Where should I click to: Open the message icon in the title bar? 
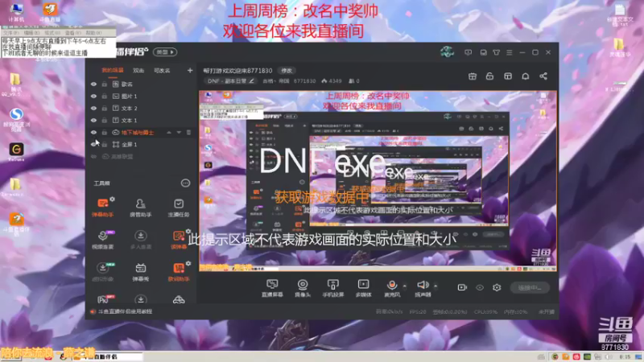point(468,52)
